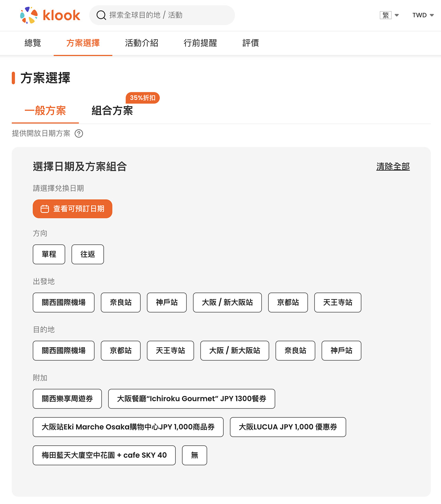The image size is (441, 504).
Task: Choose 關西國際機場 as departure
Action: point(64,303)
